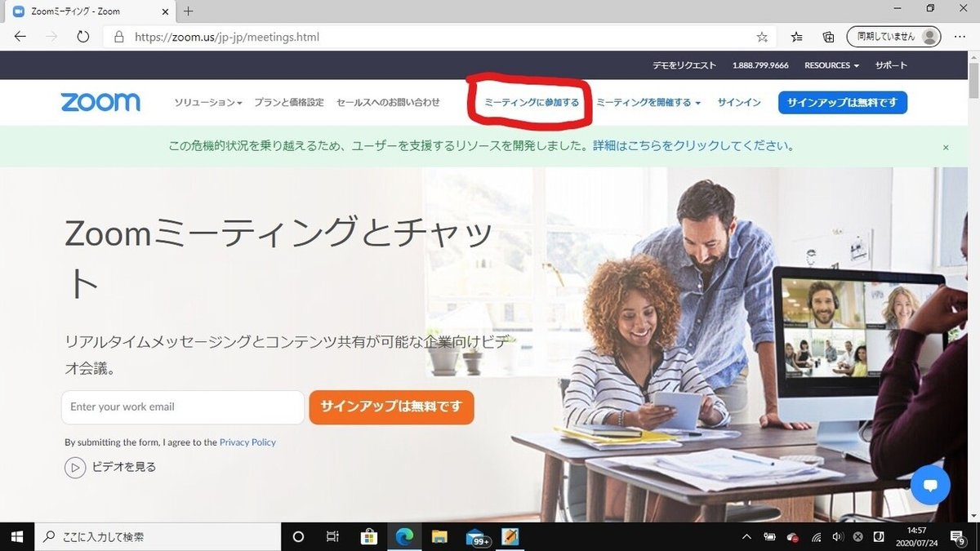Screen dimensions: 980x551
Task: Click デモをリクエスト in top bar
Action: [684, 65]
